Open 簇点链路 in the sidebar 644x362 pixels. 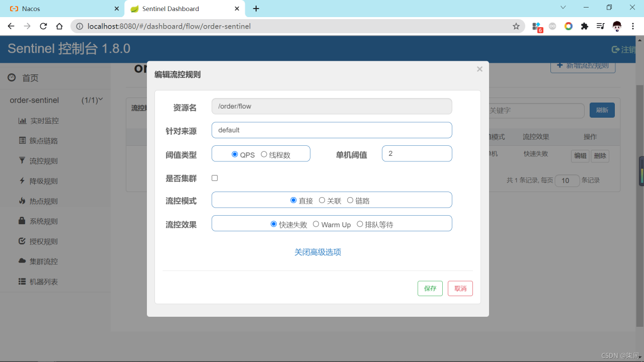(38, 141)
